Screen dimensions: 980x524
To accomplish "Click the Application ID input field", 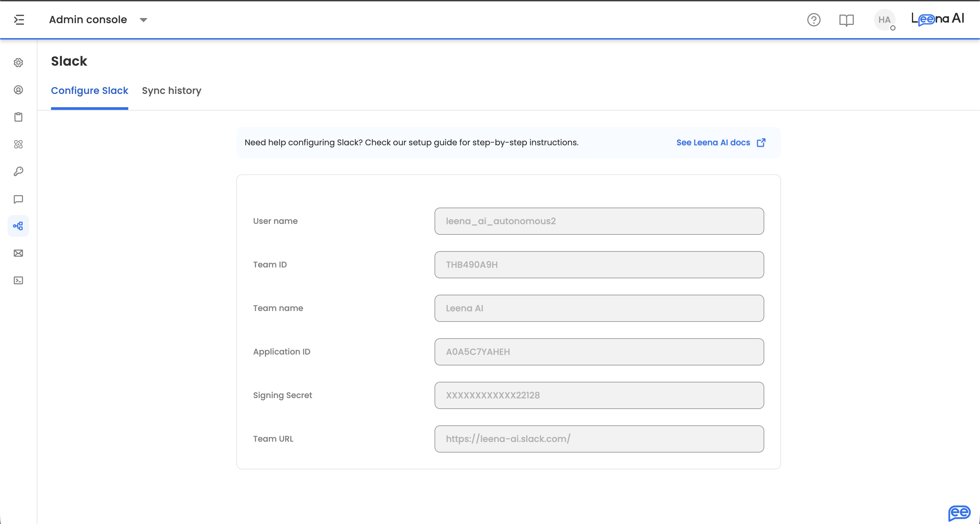I will 599,352.
